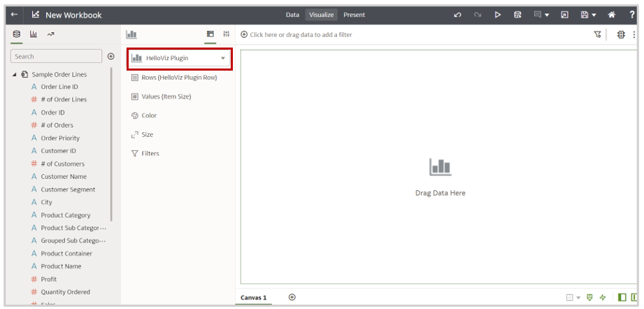The height and width of the screenshot is (309, 644).
Task: Switch to the Visualize tab
Action: [x=321, y=15]
